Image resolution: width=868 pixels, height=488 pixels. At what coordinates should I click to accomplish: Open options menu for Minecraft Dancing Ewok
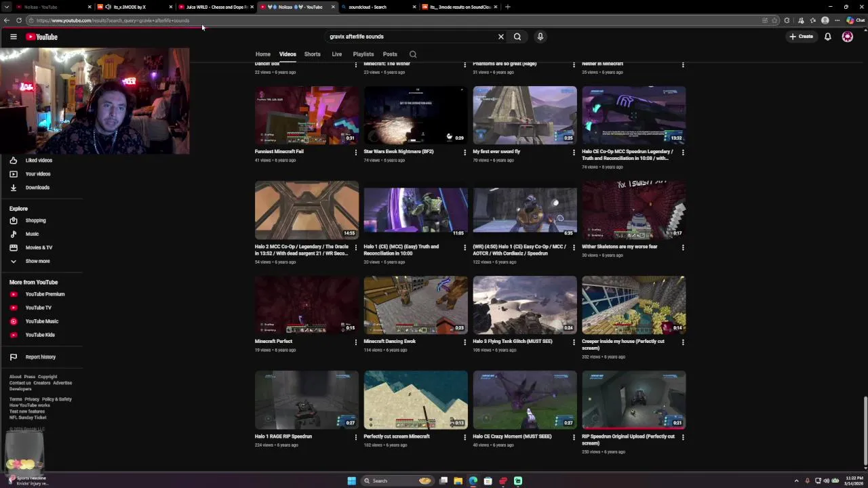465,342
